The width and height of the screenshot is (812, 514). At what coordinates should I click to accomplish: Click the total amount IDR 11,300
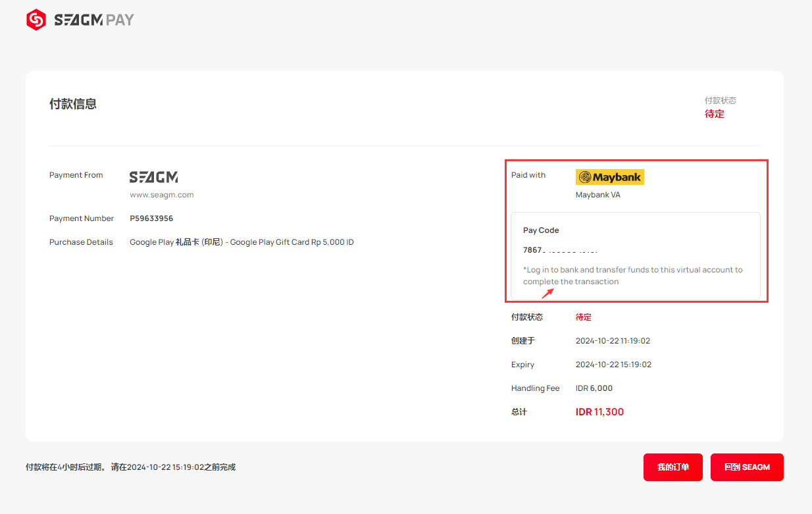tap(599, 412)
